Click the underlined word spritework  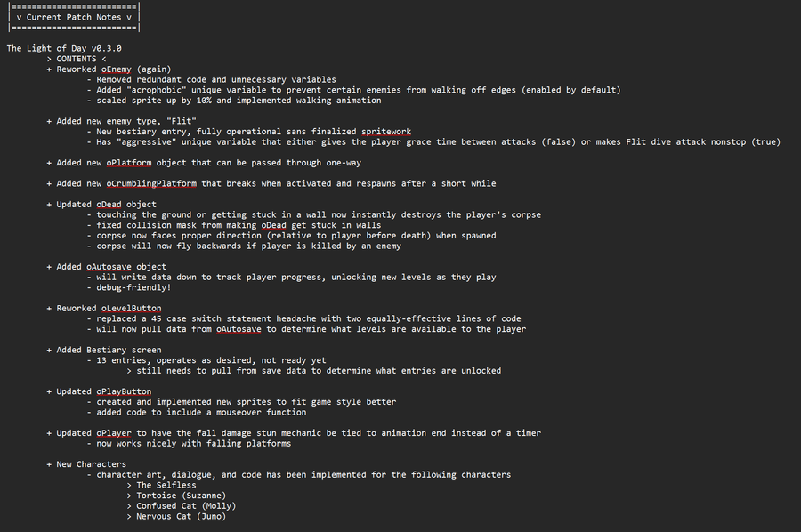[381, 132]
